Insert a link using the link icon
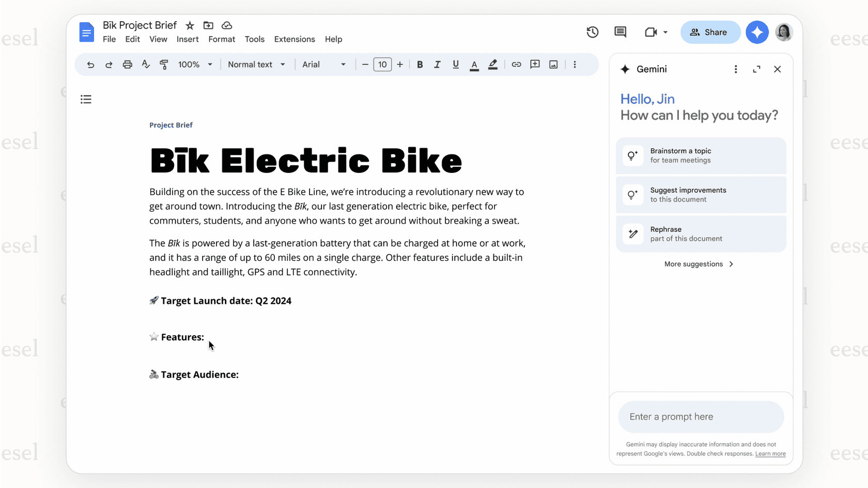868x488 pixels. tap(516, 64)
